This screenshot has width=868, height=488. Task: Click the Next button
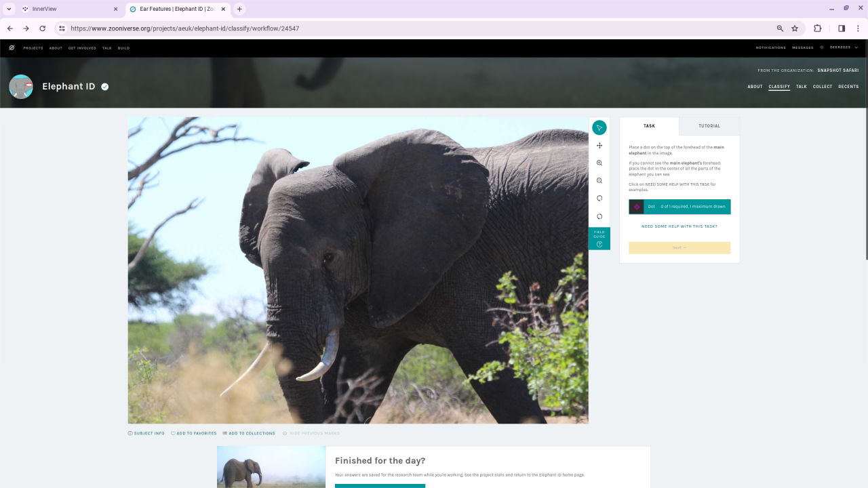click(679, 248)
